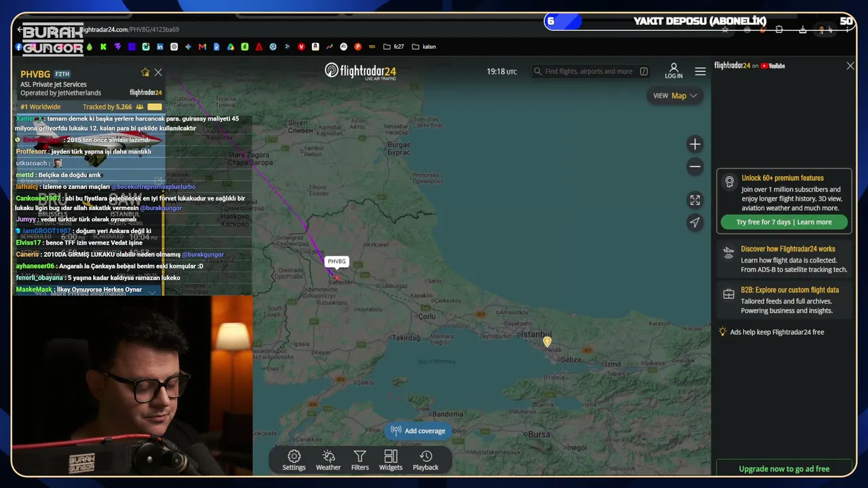Click the Istanbul airport pin marker
The image size is (868, 488).
547,342
